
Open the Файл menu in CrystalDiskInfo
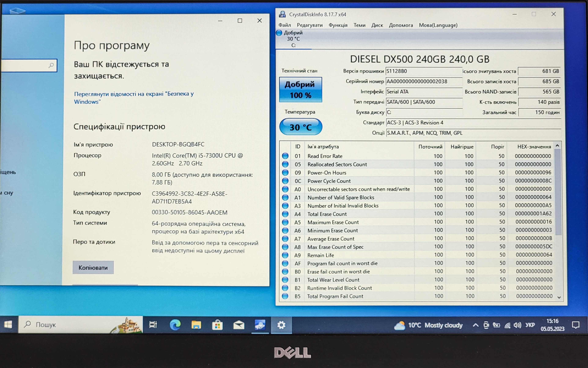(284, 25)
